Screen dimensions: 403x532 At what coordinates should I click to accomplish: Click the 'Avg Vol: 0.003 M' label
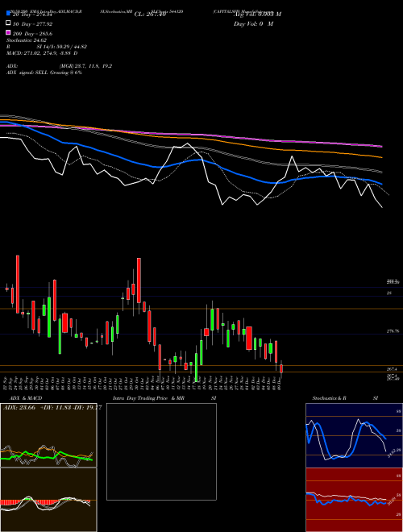point(257,15)
